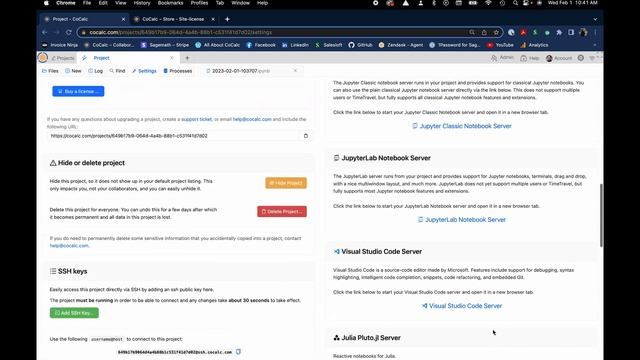
Task: Open the Analytics bookmark
Action: [534, 45]
